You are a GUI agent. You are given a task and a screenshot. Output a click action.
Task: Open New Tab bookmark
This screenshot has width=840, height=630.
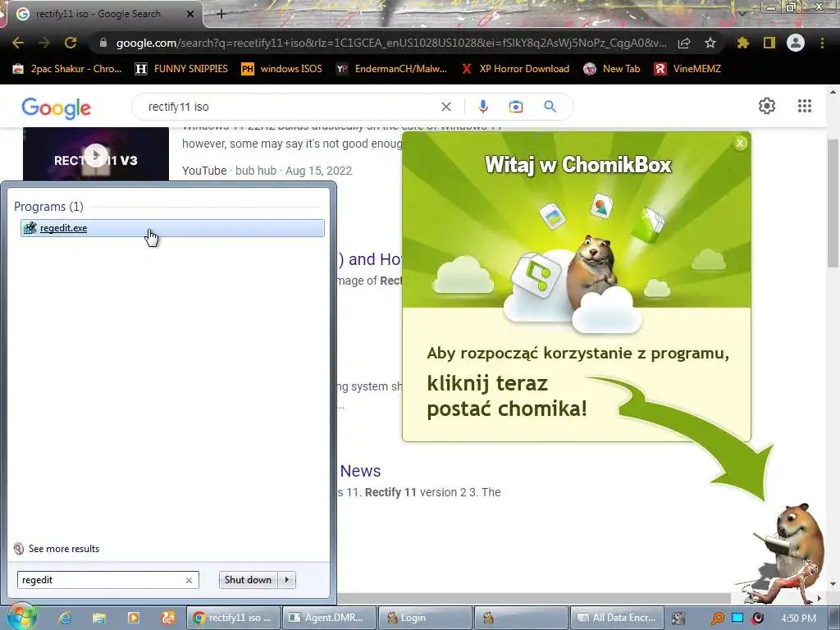pyautogui.click(x=612, y=69)
